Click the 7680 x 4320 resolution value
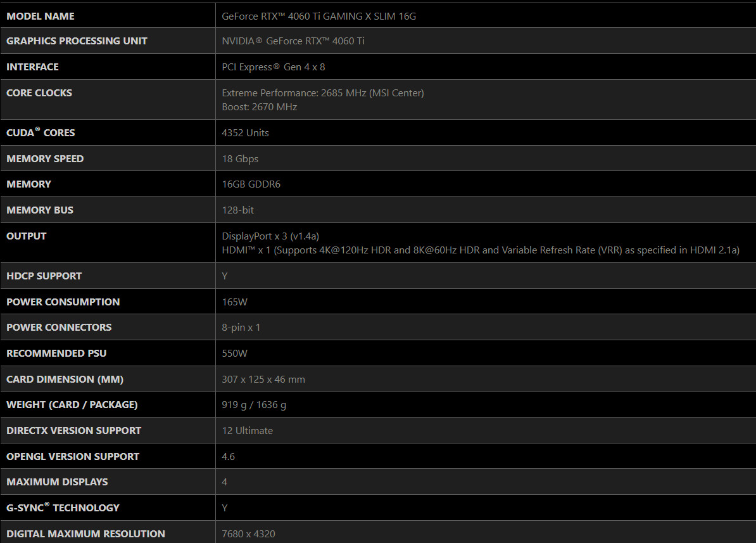 click(249, 534)
